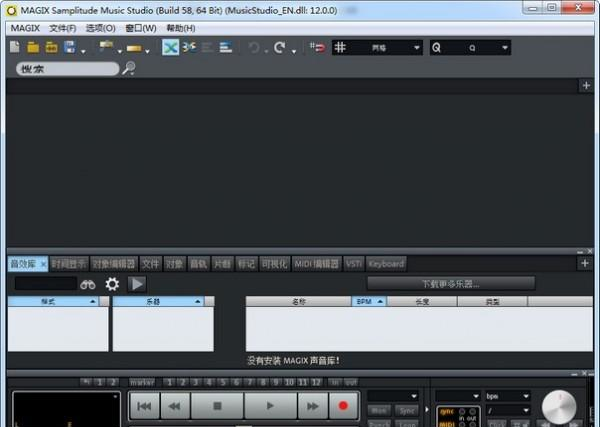Image resolution: width=600 pixels, height=427 pixels.
Task: Toggle the highlighted crossfade X toolbar button
Action: pos(170,47)
